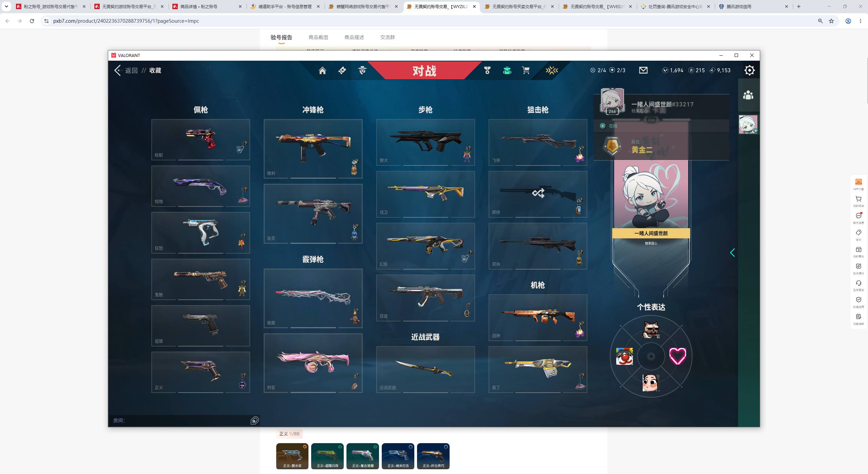Open 功能调研 in the page sidebar
868x474 pixels.
tap(858, 319)
